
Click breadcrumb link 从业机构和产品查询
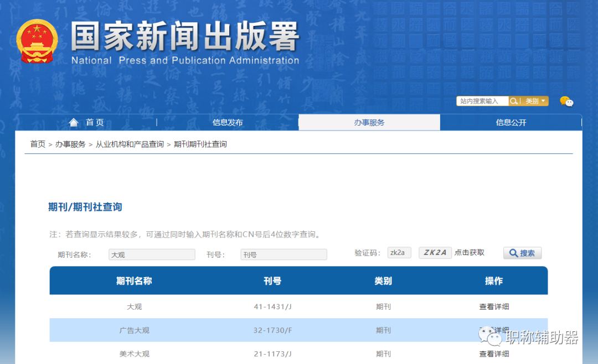coord(130,144)
